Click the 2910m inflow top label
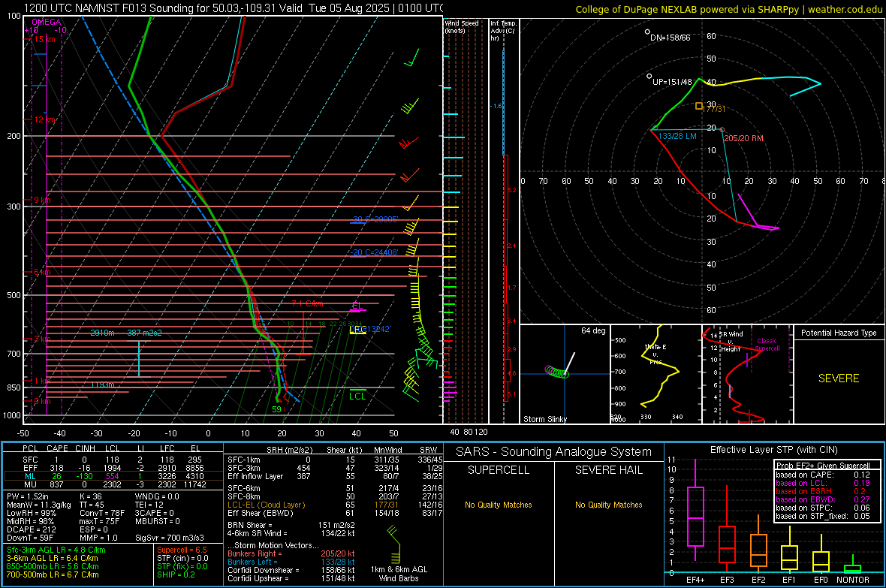Viewport: 886px width, 588px height. pos(102,333)
